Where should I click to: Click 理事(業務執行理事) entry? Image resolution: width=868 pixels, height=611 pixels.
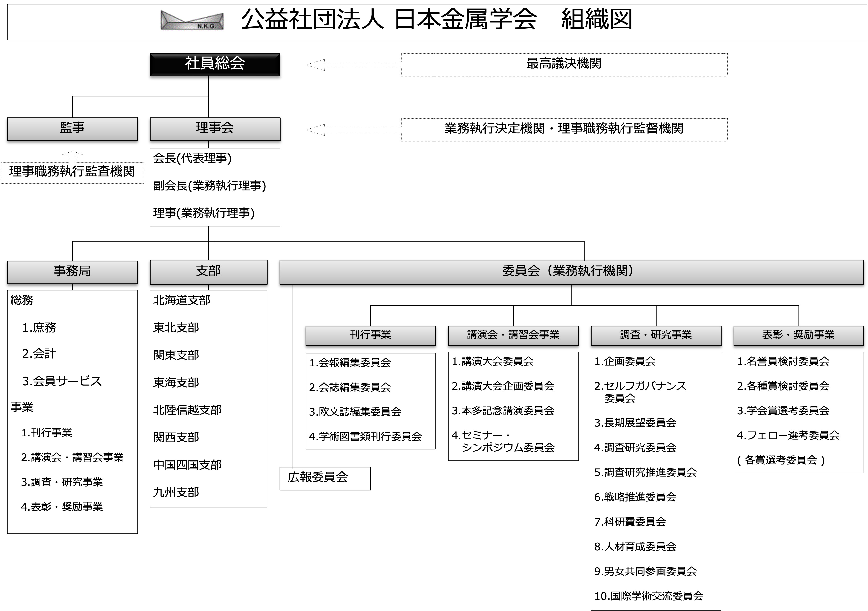(x=204, y=213)
